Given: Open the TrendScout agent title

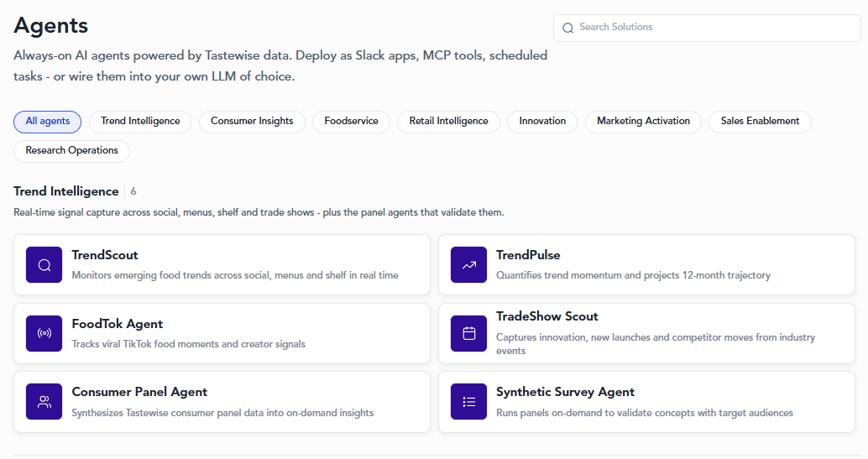Looking at the screenshot, I should (105, 255).
